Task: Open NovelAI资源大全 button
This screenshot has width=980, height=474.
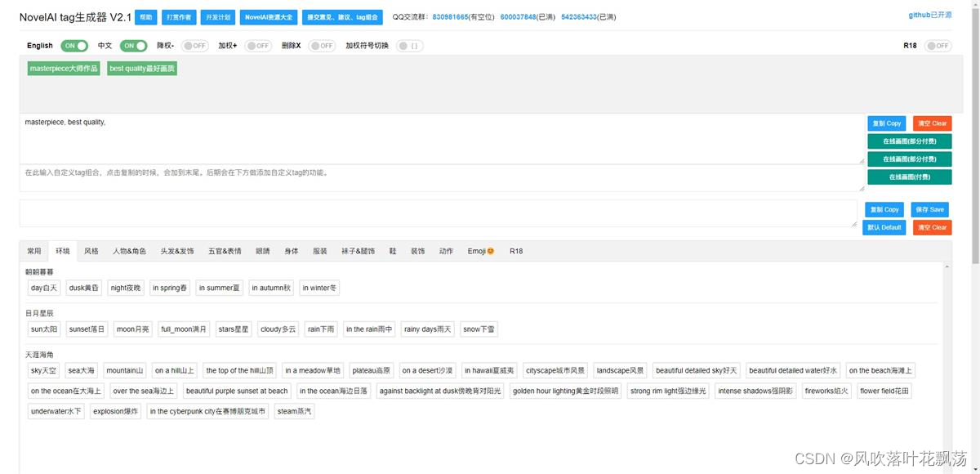Action: click(x=269, y=16)
